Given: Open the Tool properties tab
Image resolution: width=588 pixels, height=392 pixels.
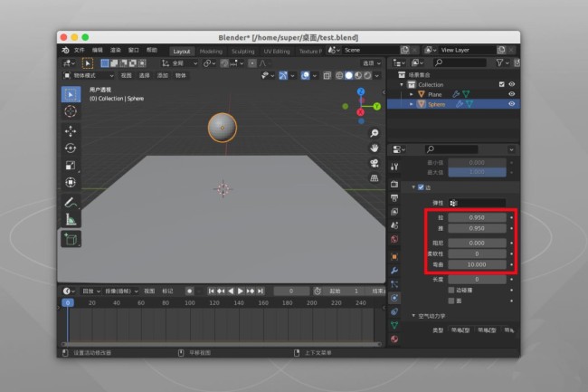Looking at the screenshot, I should [394, 167].
